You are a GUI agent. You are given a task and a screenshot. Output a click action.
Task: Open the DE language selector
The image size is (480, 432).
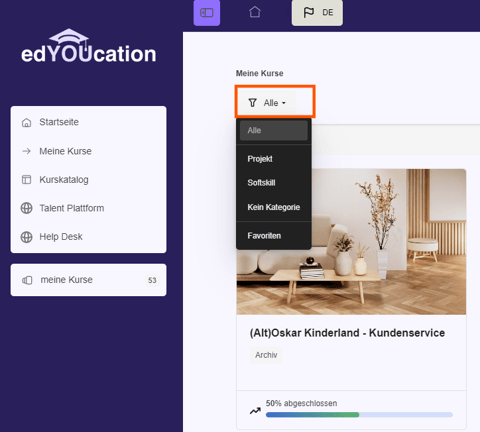(x=317, y=13)
